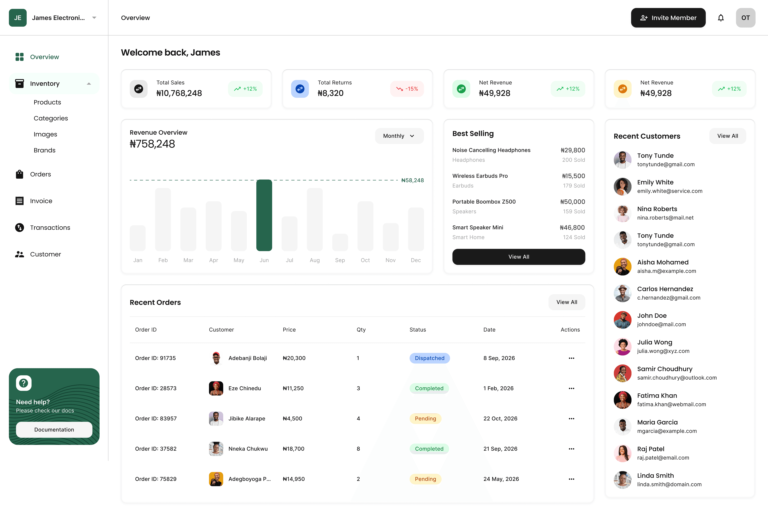Click the Transactions icon in the sidebar
The image size is (768, 532).
19,227
